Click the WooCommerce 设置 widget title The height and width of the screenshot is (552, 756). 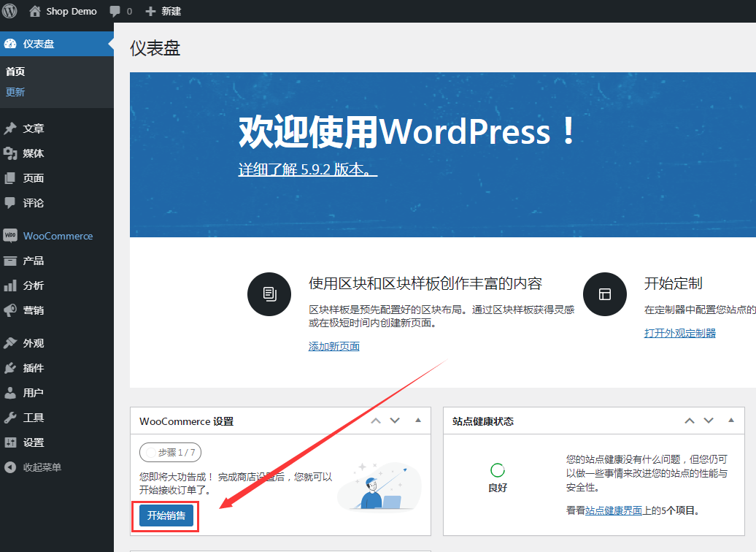[x=187, y=421]
